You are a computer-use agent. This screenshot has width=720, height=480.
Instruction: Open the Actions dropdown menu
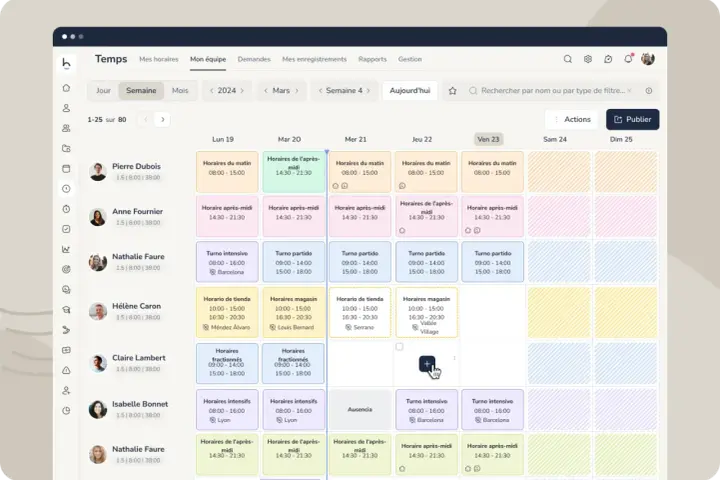(573, 119)
